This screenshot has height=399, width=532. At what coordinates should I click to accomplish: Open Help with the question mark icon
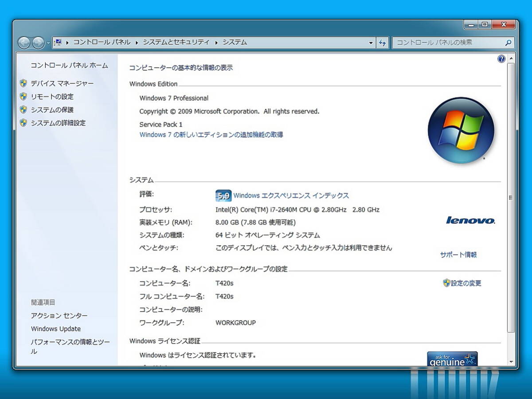pyautogui.click(x=501, y=59)
